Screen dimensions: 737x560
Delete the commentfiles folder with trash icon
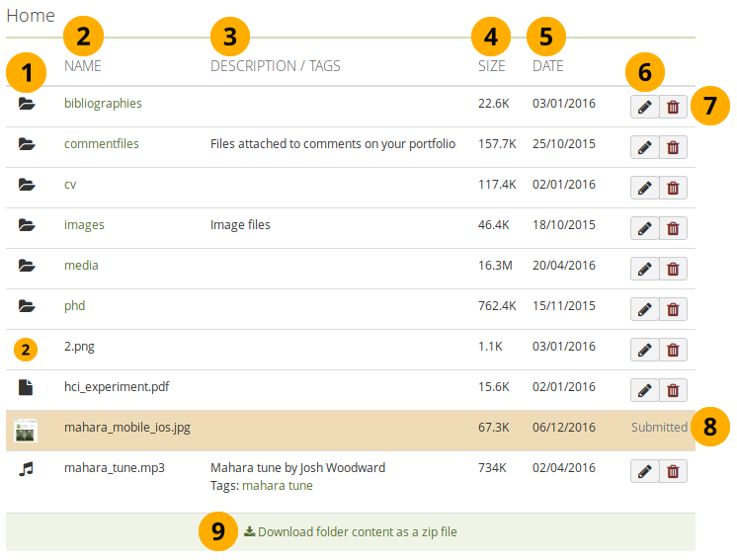[673, 147]
